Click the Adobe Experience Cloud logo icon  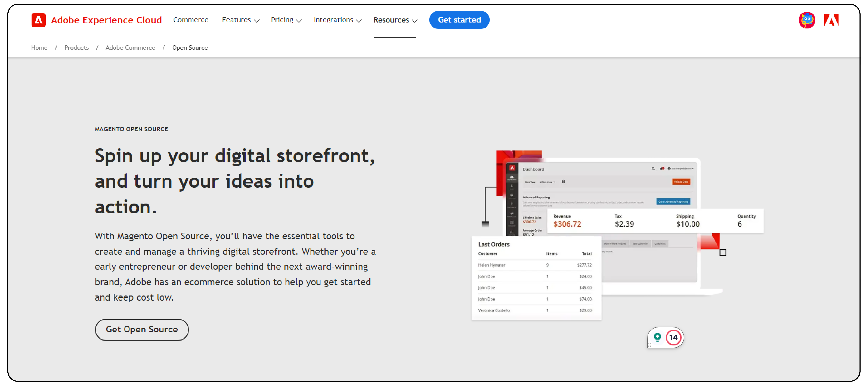(38, 20)
